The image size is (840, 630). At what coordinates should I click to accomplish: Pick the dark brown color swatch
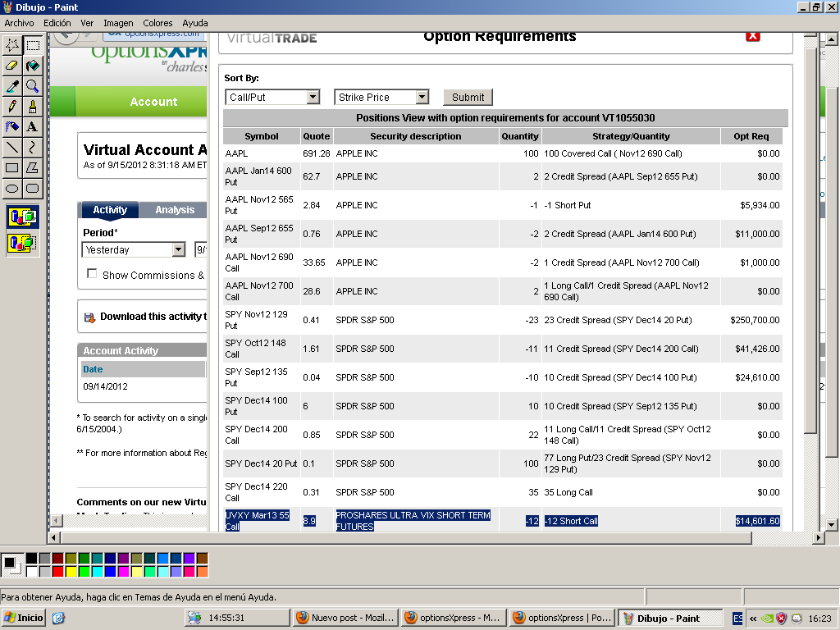tap(202, 559)
